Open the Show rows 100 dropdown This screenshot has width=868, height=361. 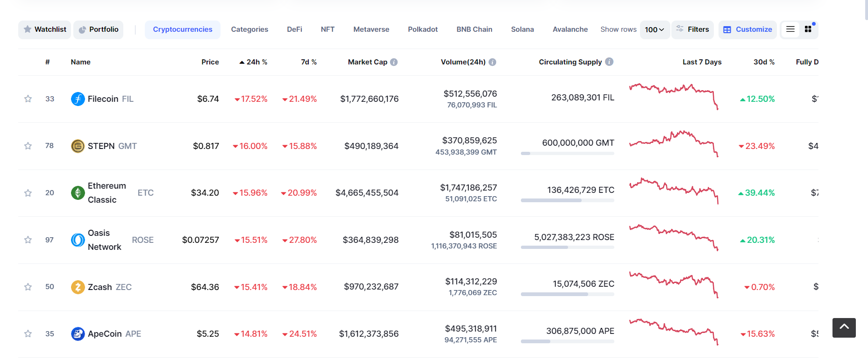click(655, 29)
